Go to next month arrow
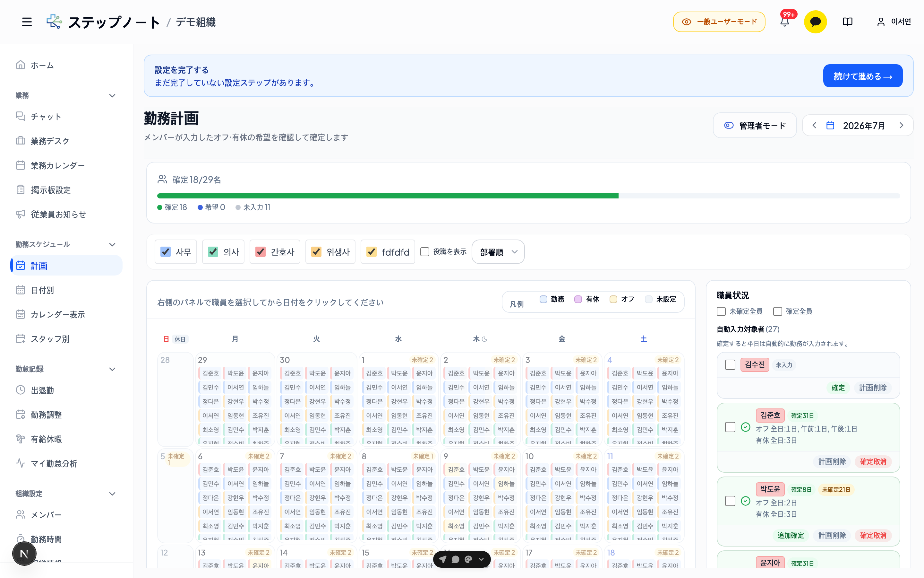 pyautogui.click(x=902, y=125)
